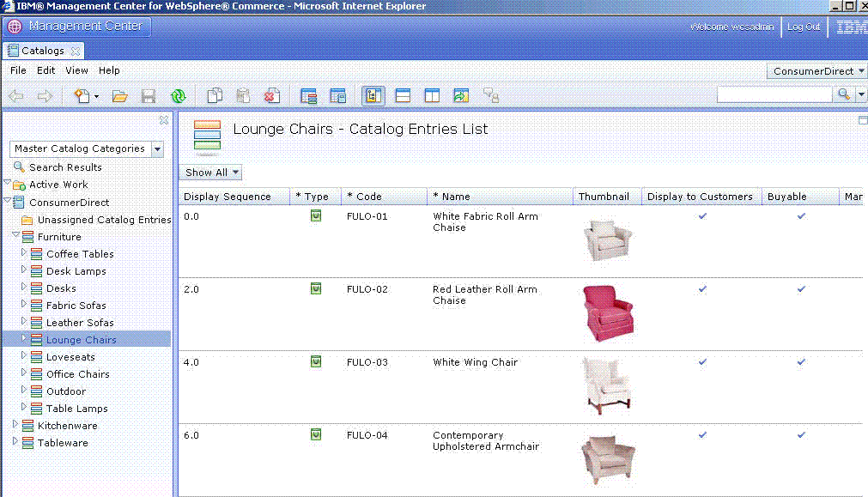This screenshot has height=497, width=868.
Task: Click the Log Out link
Action: click(804, 27)
